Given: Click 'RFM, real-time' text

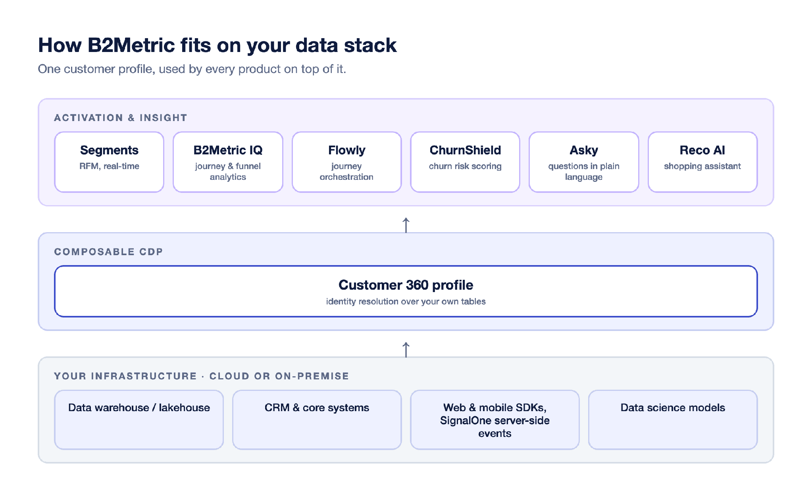Looking at the screenshot, I should coord(109,166).
